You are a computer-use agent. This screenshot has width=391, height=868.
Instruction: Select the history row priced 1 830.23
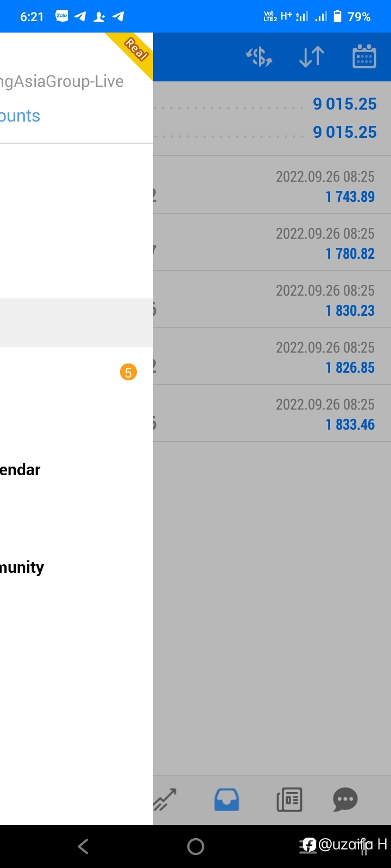point(272,299)
